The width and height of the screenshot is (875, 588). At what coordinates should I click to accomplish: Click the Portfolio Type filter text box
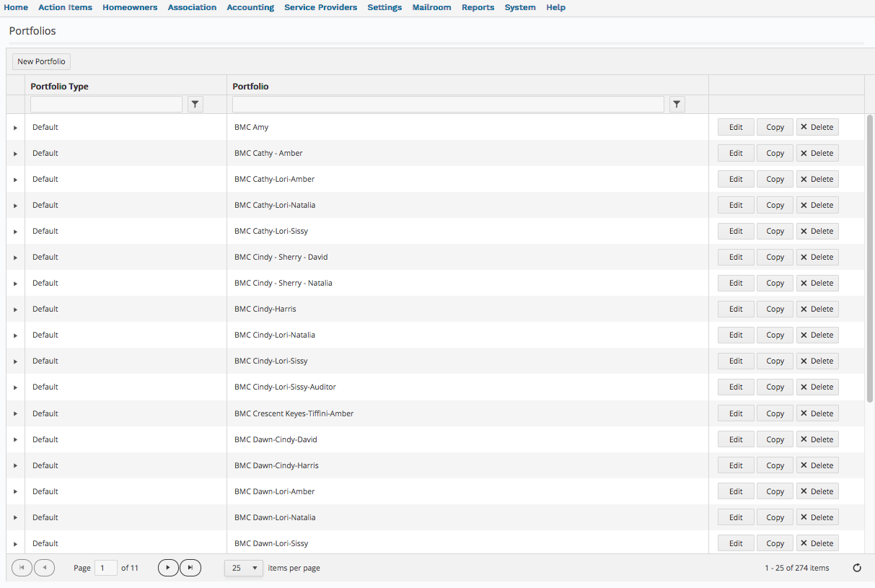coord(106,105)
